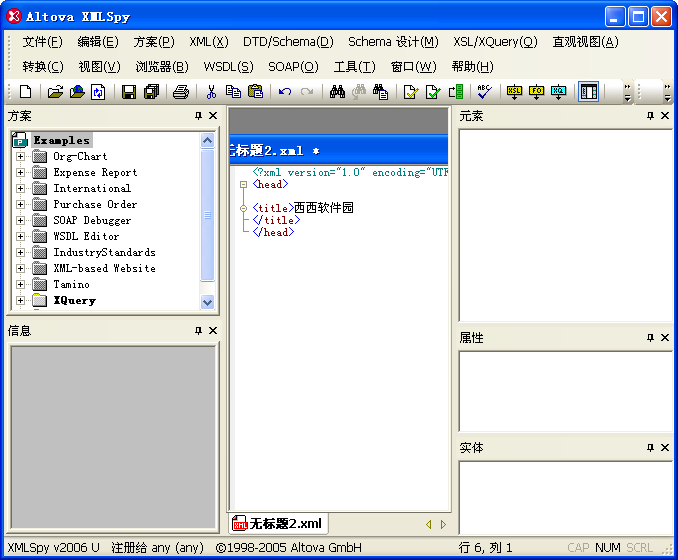Close the 元素 panel
This screenshot has width=678, height=560.
[665, 115]
